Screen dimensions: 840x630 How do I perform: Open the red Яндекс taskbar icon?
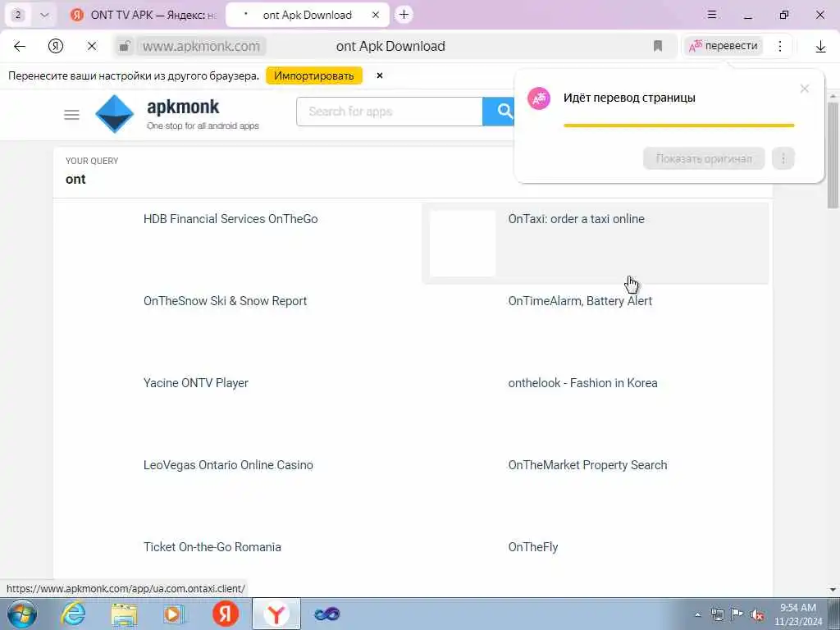(226, 614)
